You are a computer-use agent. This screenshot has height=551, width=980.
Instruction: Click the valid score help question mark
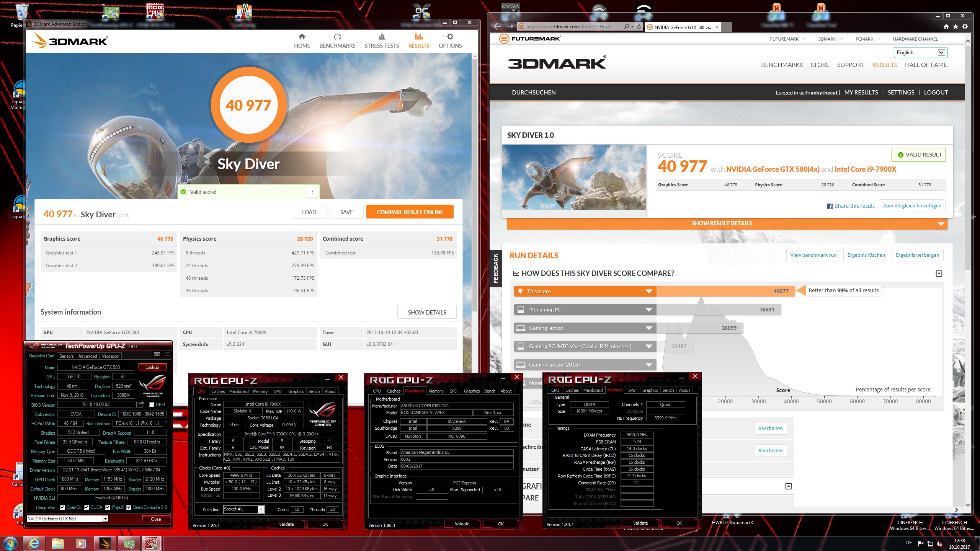pyautogui.click(x=312, y=192)
